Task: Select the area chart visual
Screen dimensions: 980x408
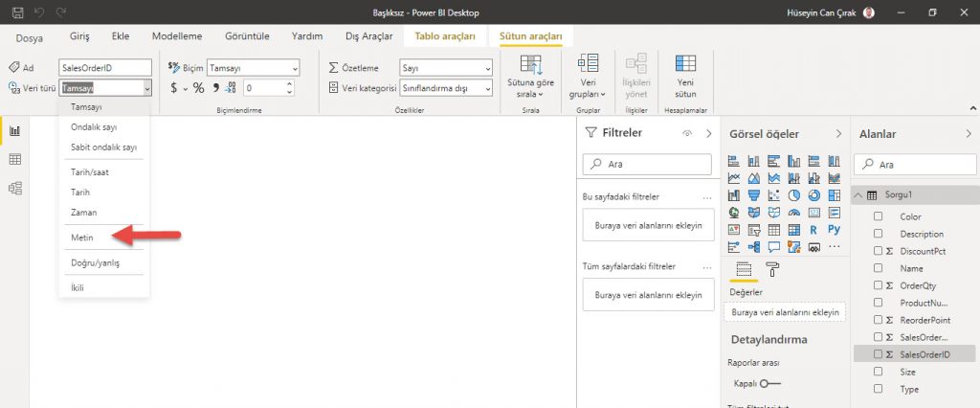Action: pos(754,178)
